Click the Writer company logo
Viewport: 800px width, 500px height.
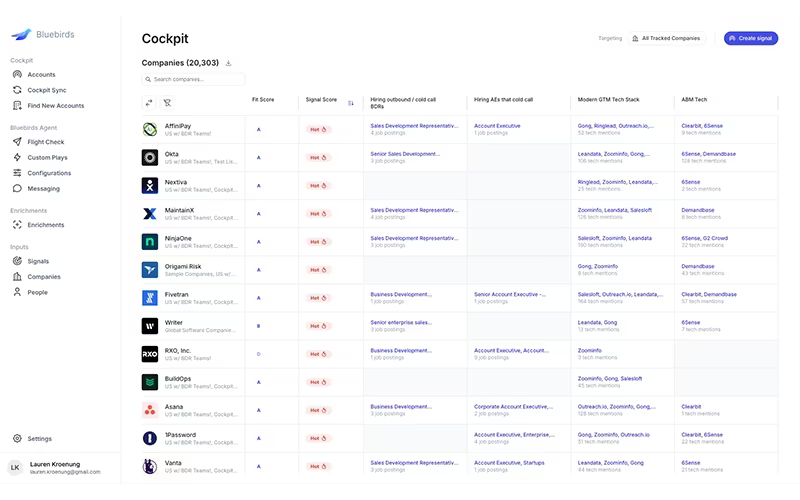click(x=149, y=326)
